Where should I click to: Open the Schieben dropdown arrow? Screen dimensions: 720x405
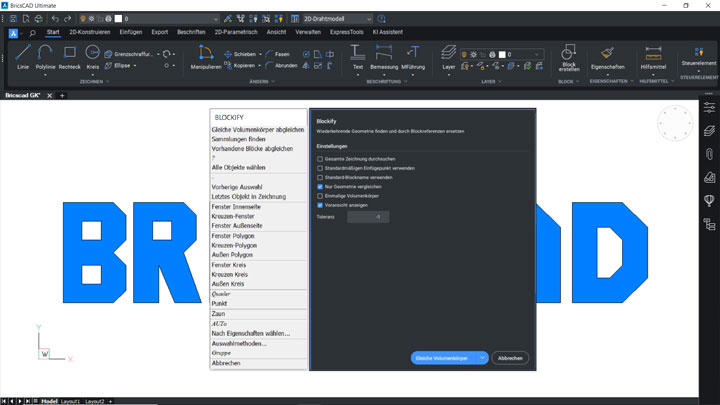[x=260, y=54]
